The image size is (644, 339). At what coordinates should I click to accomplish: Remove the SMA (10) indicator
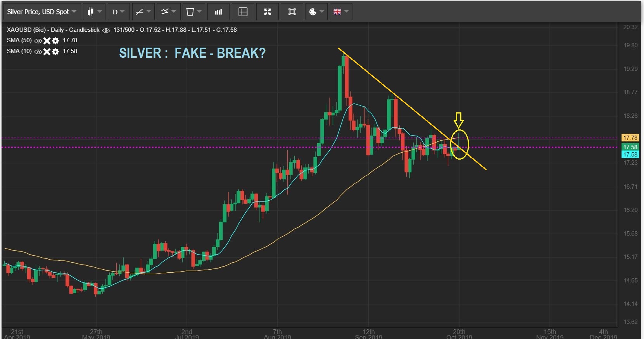pos(47,52)
